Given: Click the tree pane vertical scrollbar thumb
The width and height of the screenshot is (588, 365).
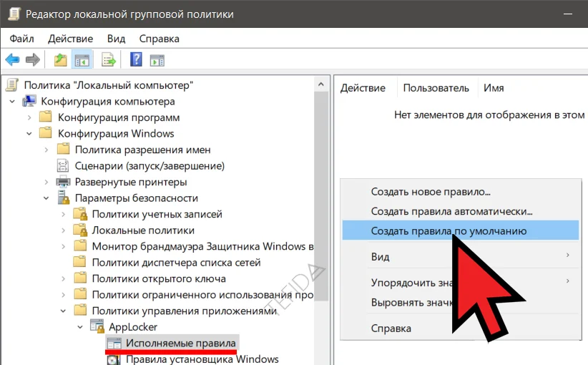Looking at the screenshot, I should [x=320, y=195].
